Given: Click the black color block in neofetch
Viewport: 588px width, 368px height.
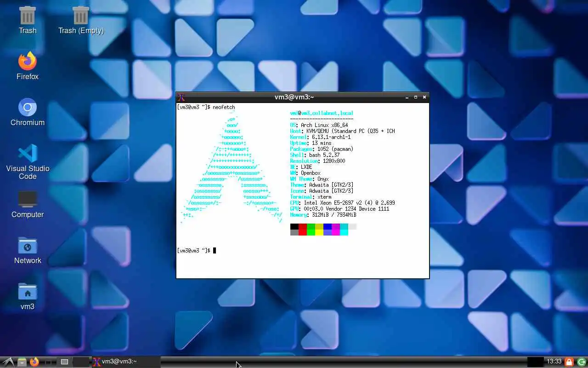Looking at the screenshot, I should point(294,227).
